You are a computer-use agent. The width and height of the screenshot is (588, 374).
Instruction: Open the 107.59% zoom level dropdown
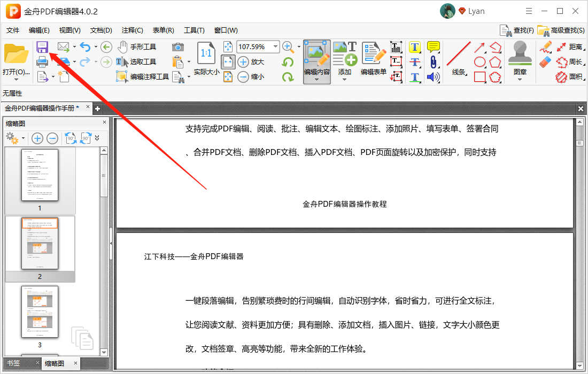click(x=276, y=47)
